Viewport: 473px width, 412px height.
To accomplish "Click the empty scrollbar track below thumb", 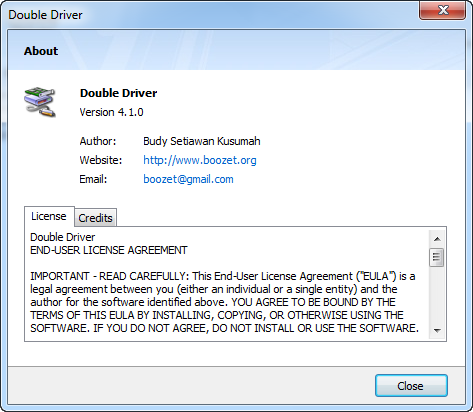I will tap(437, 295).
